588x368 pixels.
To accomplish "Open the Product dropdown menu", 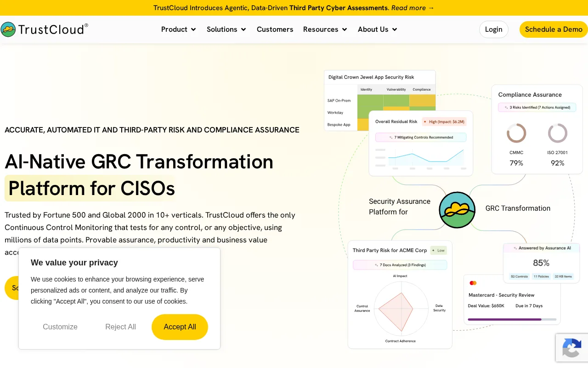I will pos(179,29).
